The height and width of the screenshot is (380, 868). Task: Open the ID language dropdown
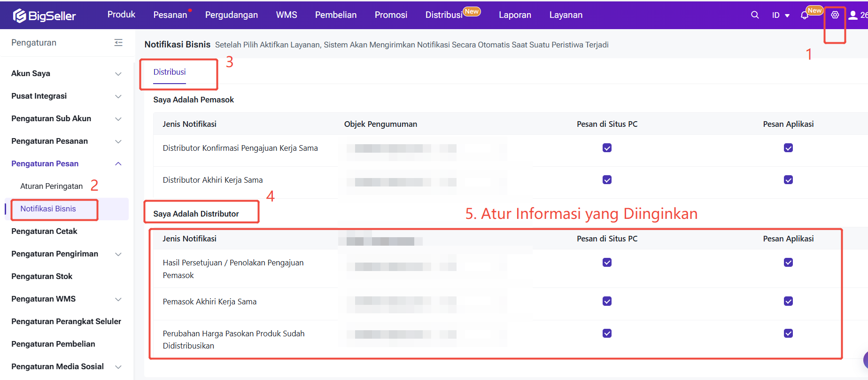click(781, 16)
